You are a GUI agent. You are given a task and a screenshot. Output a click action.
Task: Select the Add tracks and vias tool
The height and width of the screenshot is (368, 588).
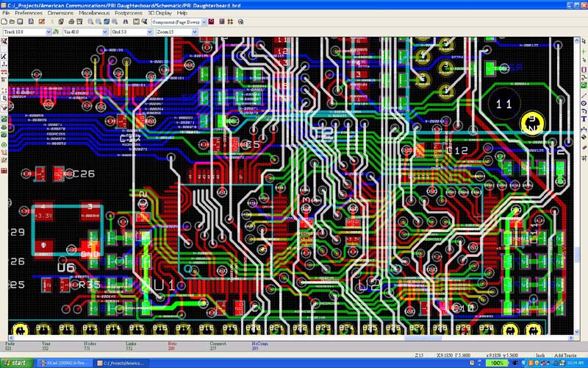[x=584, y=78]
